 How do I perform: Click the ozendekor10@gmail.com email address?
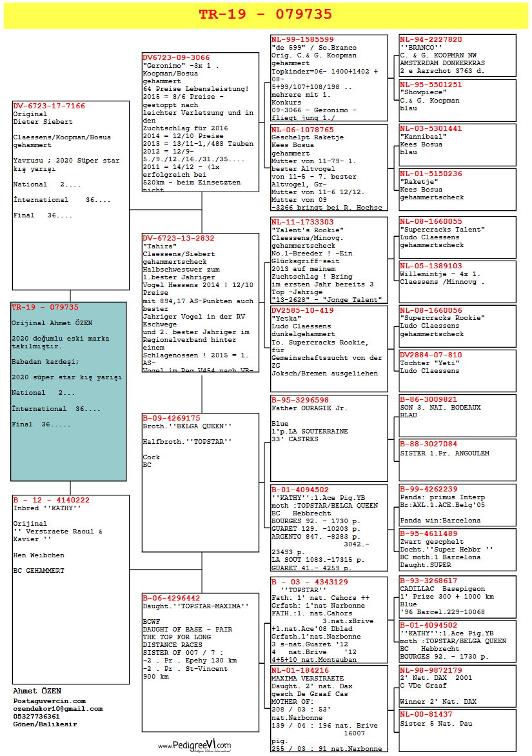[x=58, y=709]
